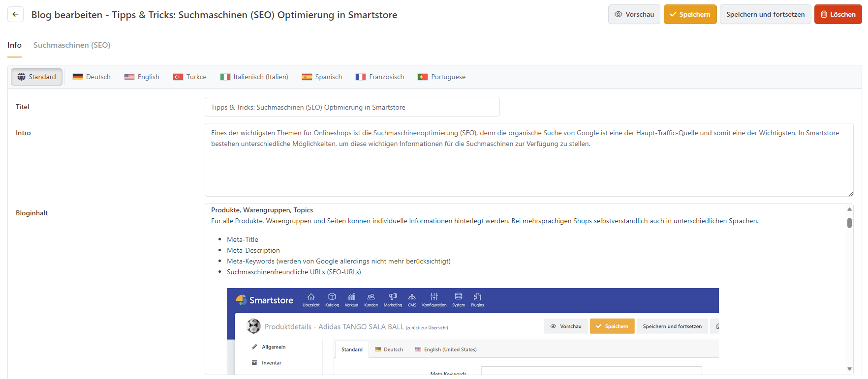The width and height of the screenshot is (868, 379).
Task: Click into the Titel input field
Action: pos(352,107)
